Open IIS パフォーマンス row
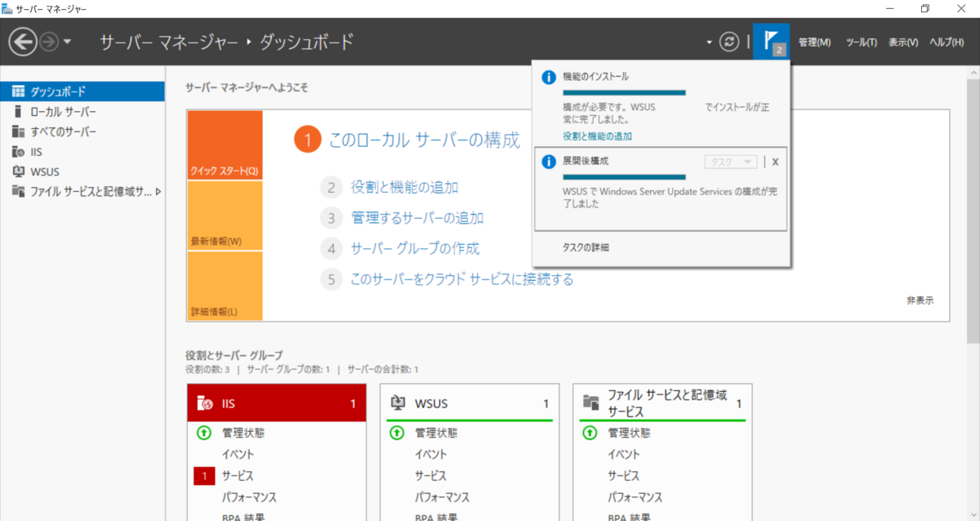This screenshot has height=521, width=980. pos(249,497)
